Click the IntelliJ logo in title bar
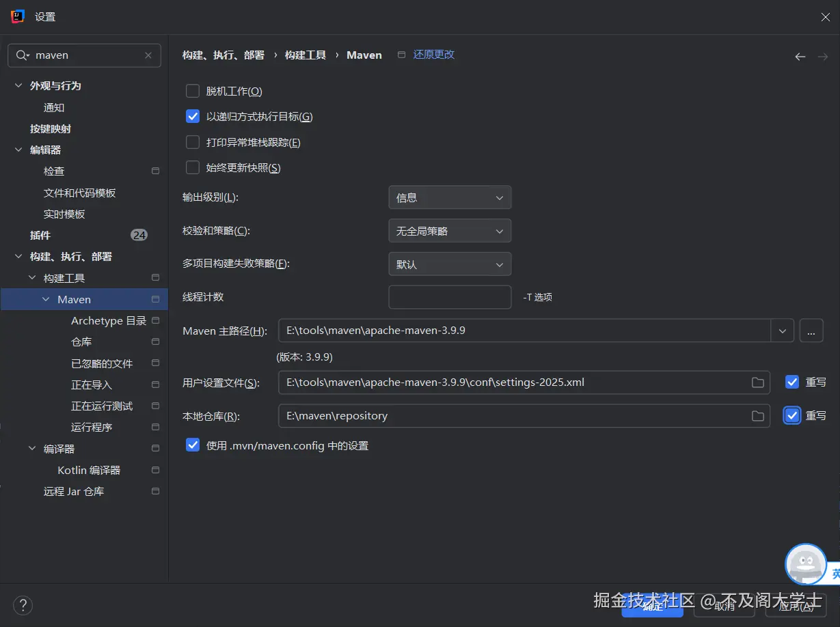The width and height of the screenshot is (840, 627). pyautogui.click(x=18, y=17)
